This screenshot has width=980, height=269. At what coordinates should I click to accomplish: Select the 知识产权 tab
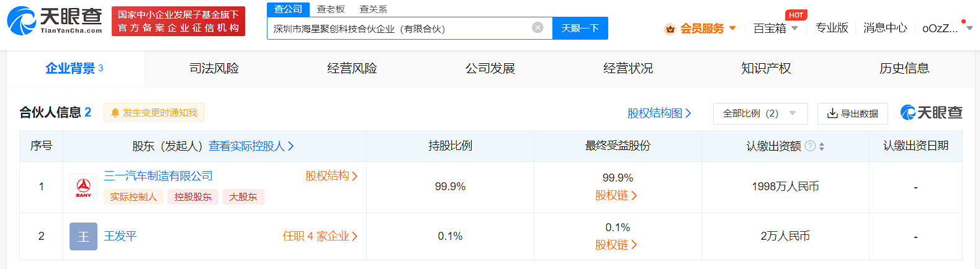766,68
